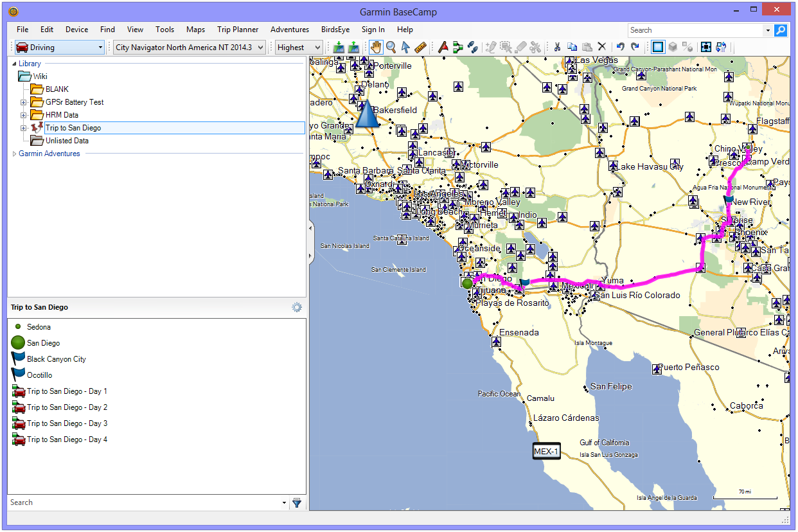Screen dimensions: 798x532
Task: Select the Black Canyon City waypoint
Action: [56, 359]
